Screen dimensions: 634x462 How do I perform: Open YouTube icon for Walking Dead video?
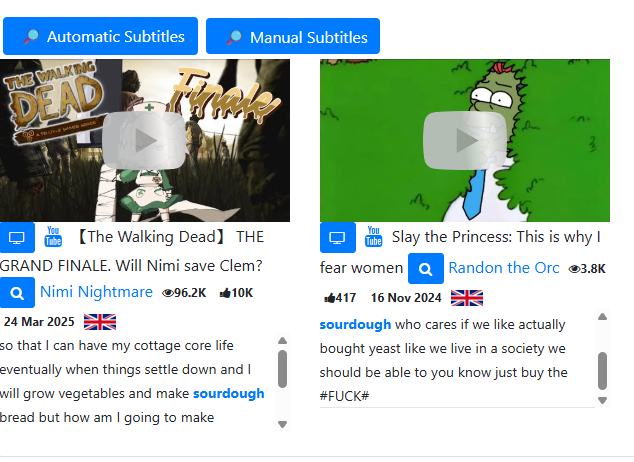pyautogui.click(x=53, y=237)
